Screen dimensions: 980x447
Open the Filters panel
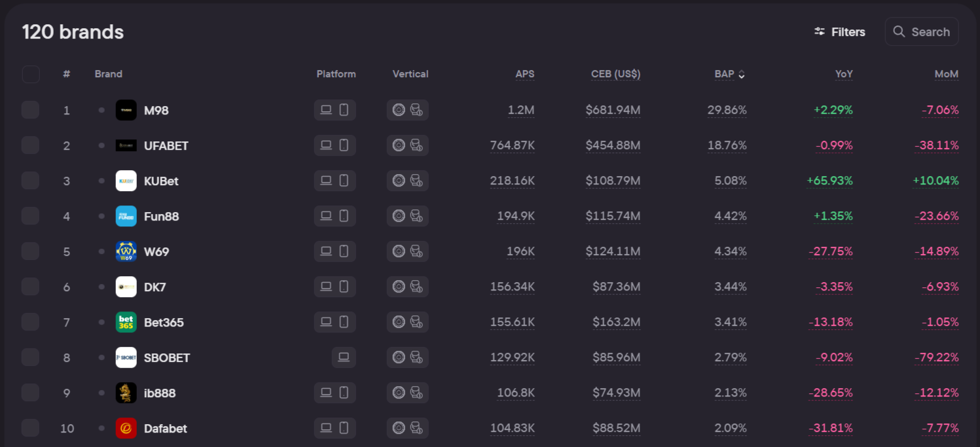pos(839,31)
